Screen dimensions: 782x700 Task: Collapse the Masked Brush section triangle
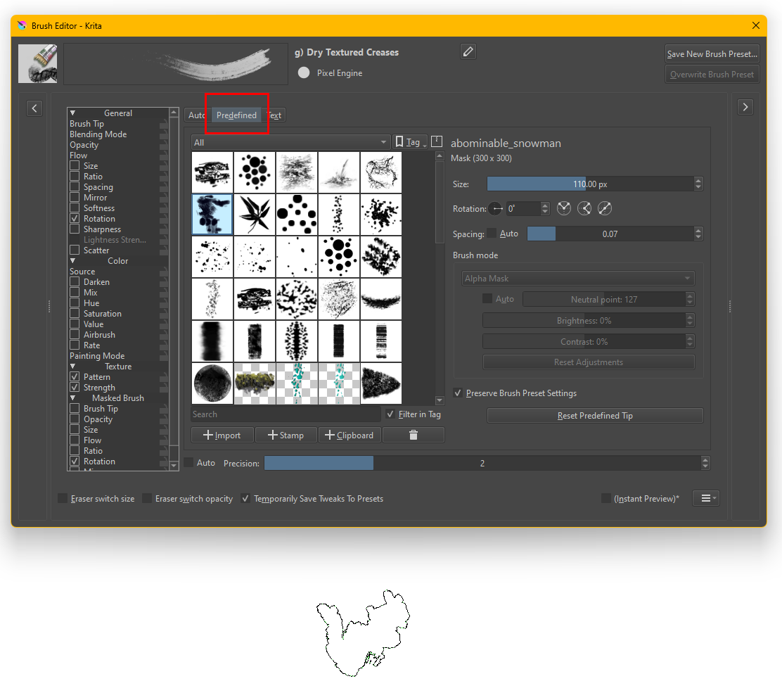click(x=73, y=397)
